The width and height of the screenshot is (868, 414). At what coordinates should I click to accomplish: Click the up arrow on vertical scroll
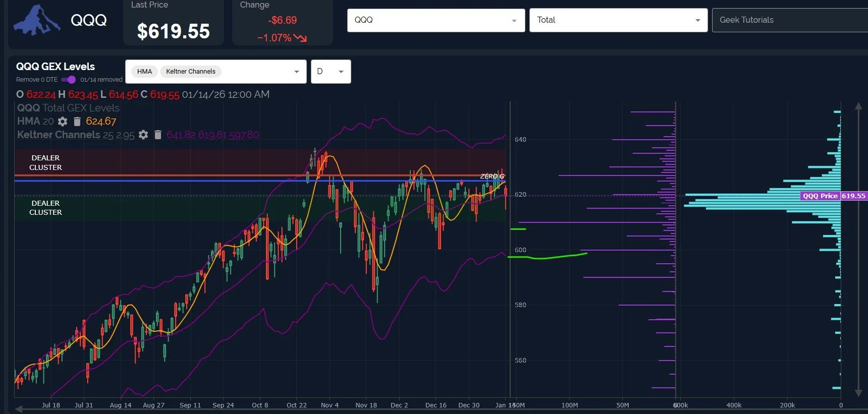point(858,106)
